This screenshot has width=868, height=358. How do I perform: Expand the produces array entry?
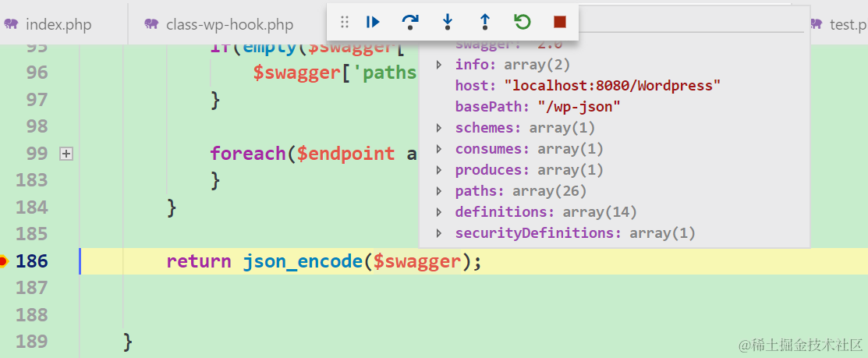[439, 171]
